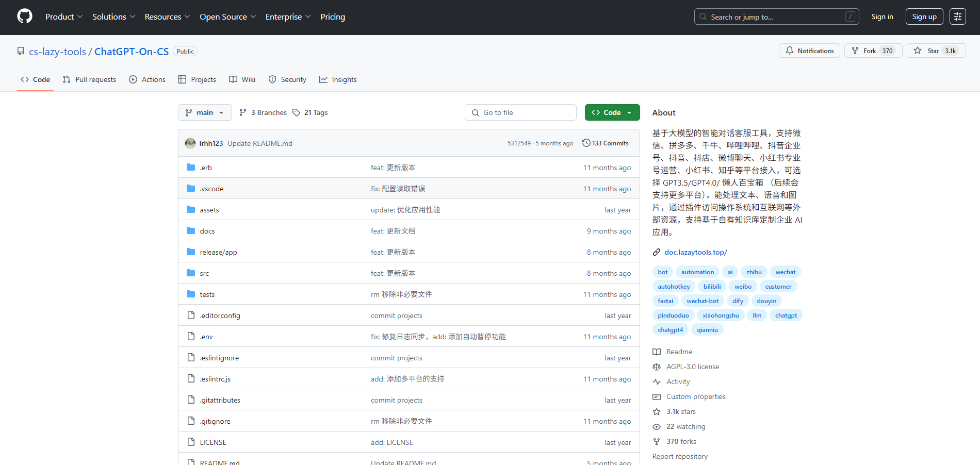The height and width of the screenshot is (465, 980).
Task: Click the docs folder icon
Action: (191, 230)
